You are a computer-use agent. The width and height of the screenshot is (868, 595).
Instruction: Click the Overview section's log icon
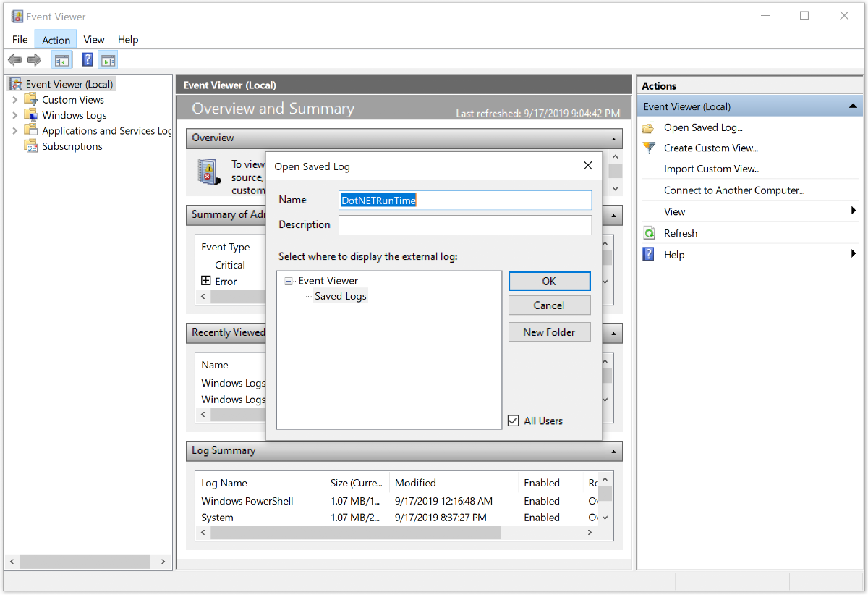coord(209,171)
